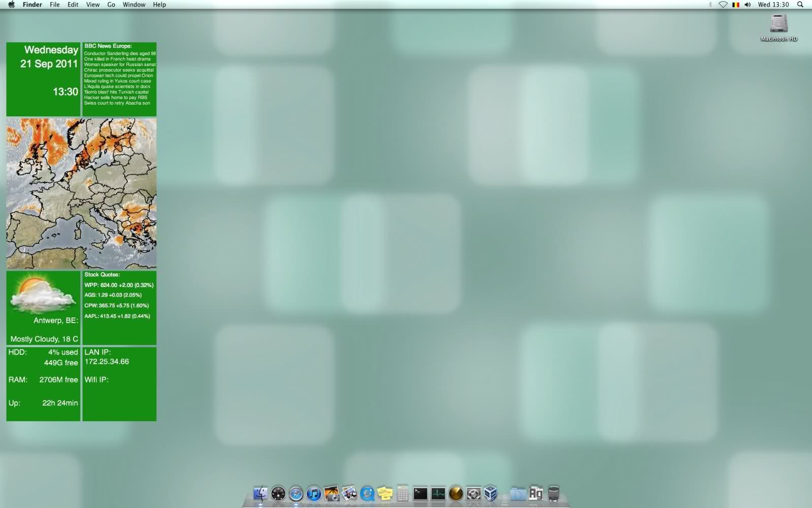Click the desktop widget time 13:30
Image resolution: width=812 pixels, height=508 pixels.
click(x=65, y=92)
